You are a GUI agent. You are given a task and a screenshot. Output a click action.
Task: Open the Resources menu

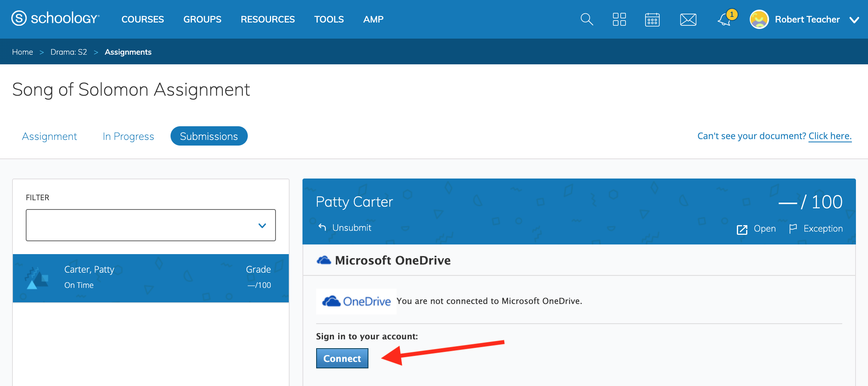(267, 19)
